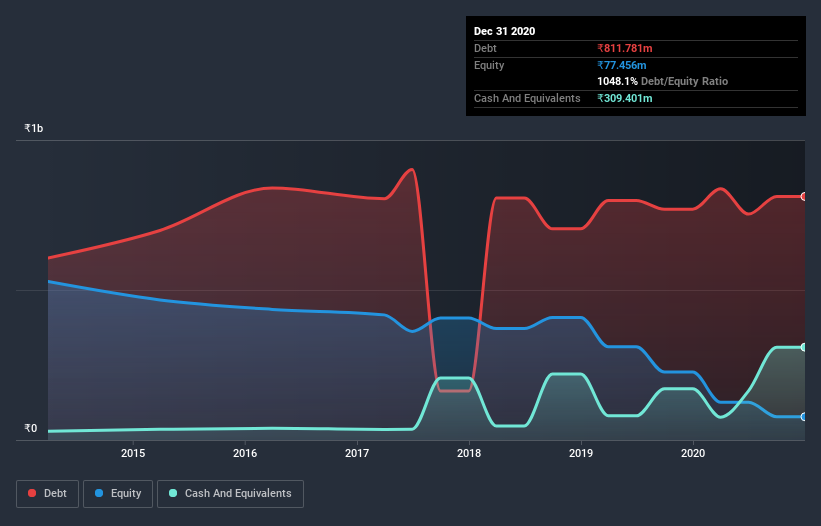This screenshot has width=821, height=526.
Task: Toggle the Debt series in the legend
Action: click(x=48, y=494)
